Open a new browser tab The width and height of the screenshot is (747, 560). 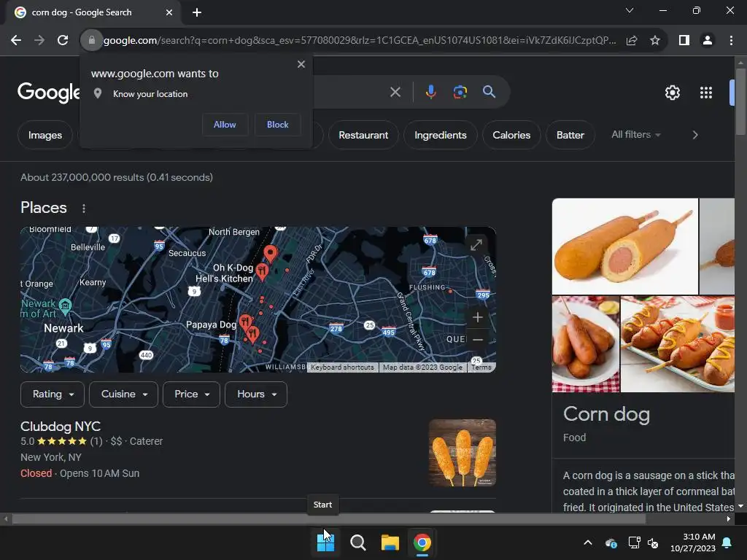click(197, 12)
